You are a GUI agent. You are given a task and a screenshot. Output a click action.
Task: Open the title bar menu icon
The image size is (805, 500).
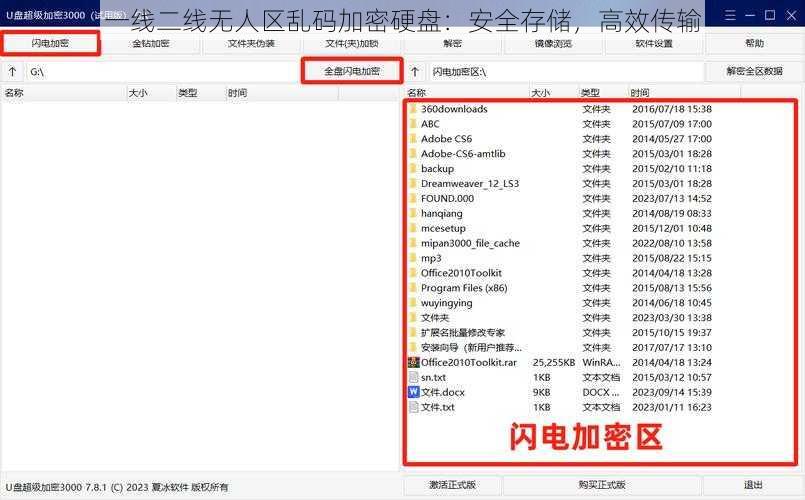tap(730, 15)
